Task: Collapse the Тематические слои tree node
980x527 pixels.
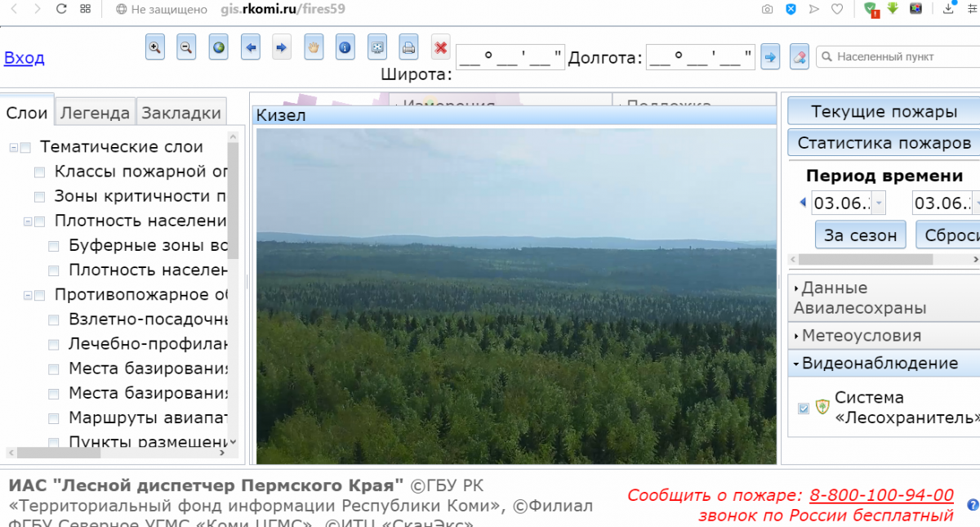Action: (x=14, y=148)
